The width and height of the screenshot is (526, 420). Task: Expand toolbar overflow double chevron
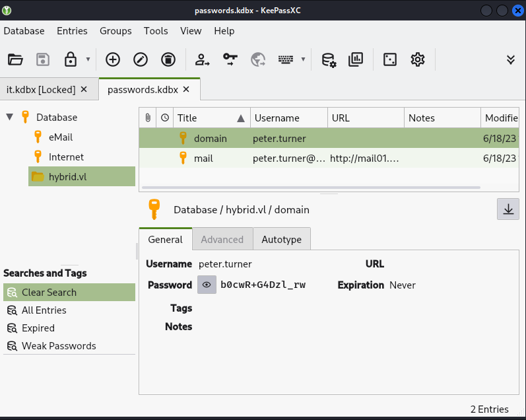(511, 59)
